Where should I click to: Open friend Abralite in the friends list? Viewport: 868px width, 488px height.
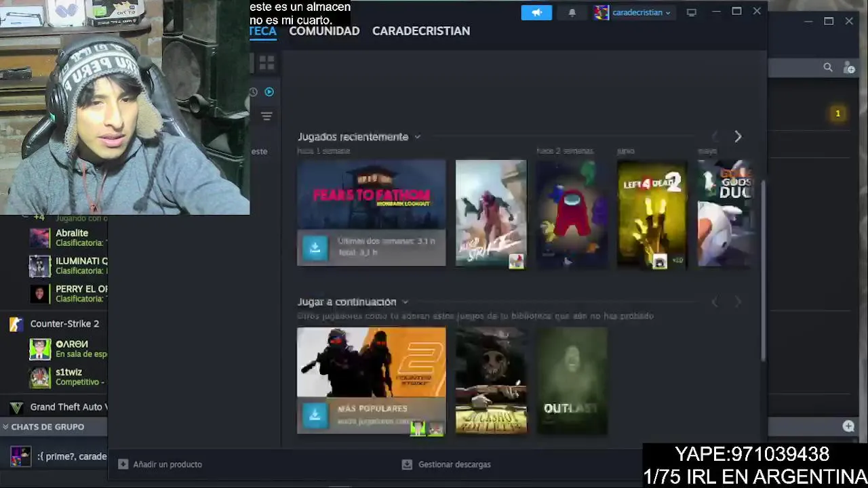point(68,238)
